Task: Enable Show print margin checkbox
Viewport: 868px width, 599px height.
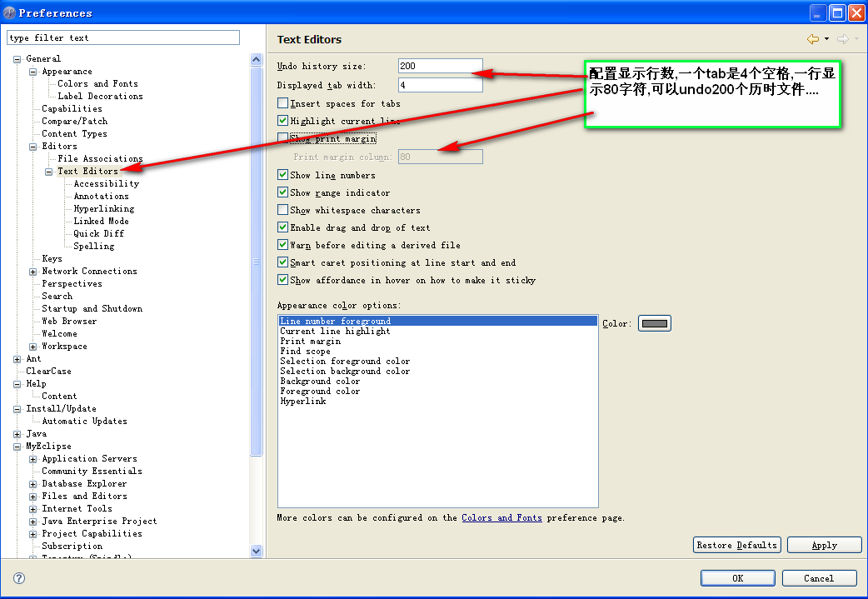Action: (283, 137)
